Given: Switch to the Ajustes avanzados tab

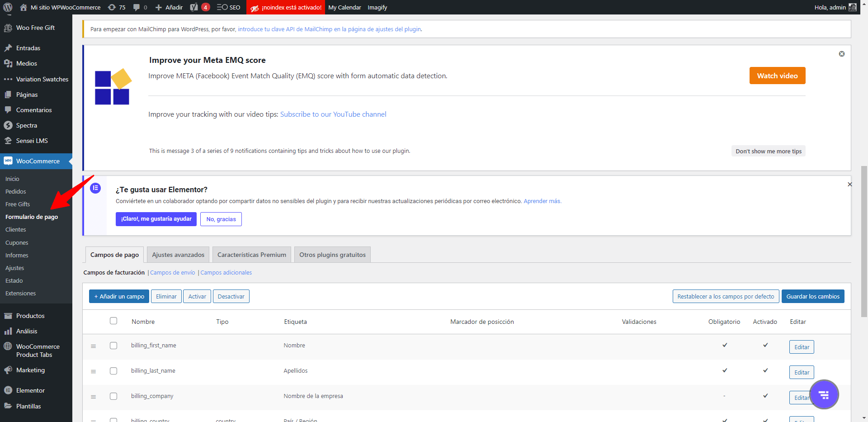Looking at the screenshot, I should point(178,255).
